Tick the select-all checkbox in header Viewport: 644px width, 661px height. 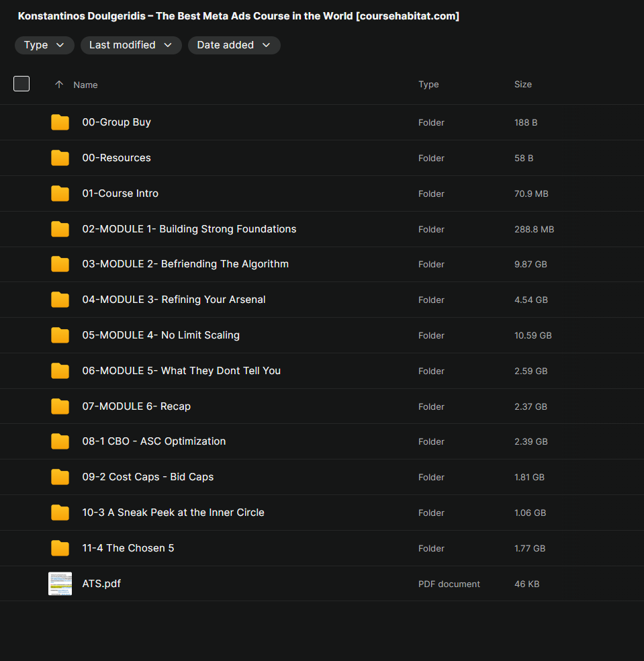coord(21,84)
